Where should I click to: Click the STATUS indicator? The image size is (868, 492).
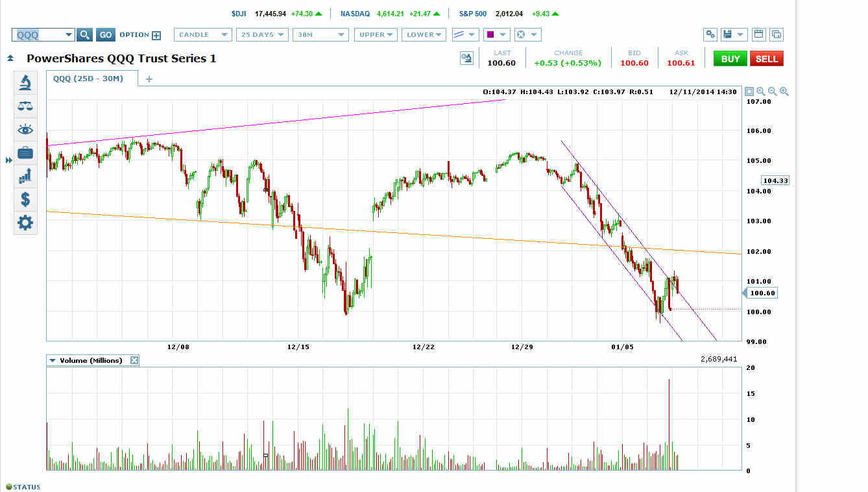coord(23,487)
